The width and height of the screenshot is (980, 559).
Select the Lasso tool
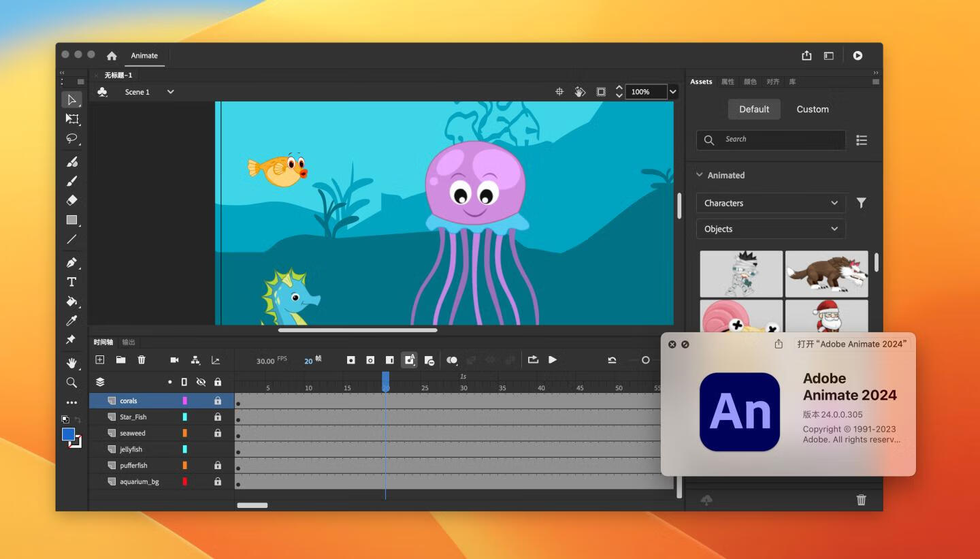(71, 138)
